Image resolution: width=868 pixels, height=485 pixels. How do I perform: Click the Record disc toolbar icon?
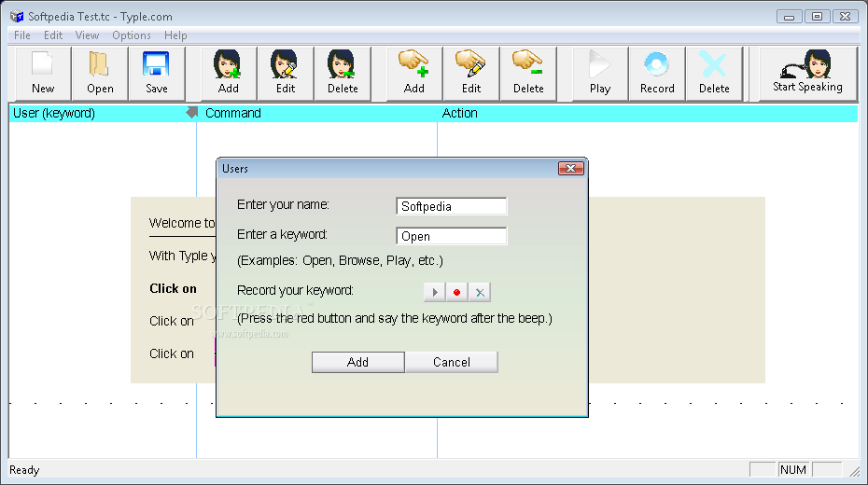tap(657, 73)
